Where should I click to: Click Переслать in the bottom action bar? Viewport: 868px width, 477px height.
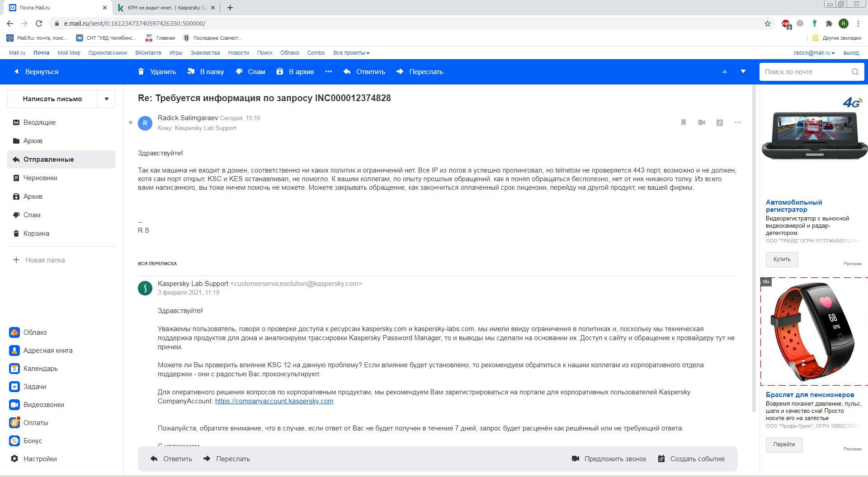[226, 458]
